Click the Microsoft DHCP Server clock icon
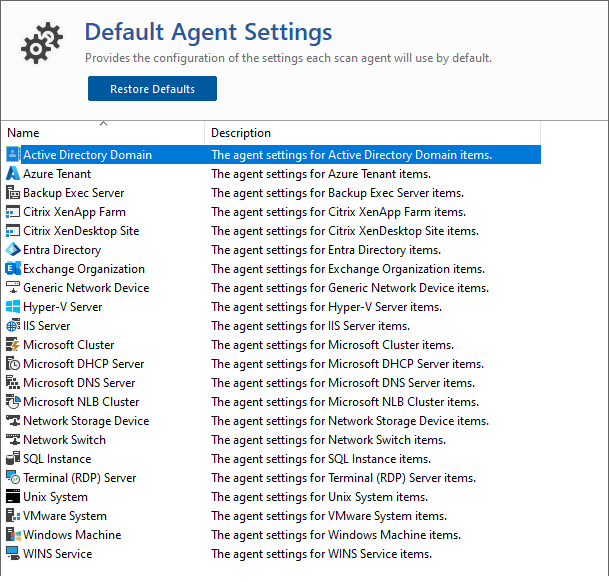The width and height of the screenshot is (609, 582). (x=13, y=364)
